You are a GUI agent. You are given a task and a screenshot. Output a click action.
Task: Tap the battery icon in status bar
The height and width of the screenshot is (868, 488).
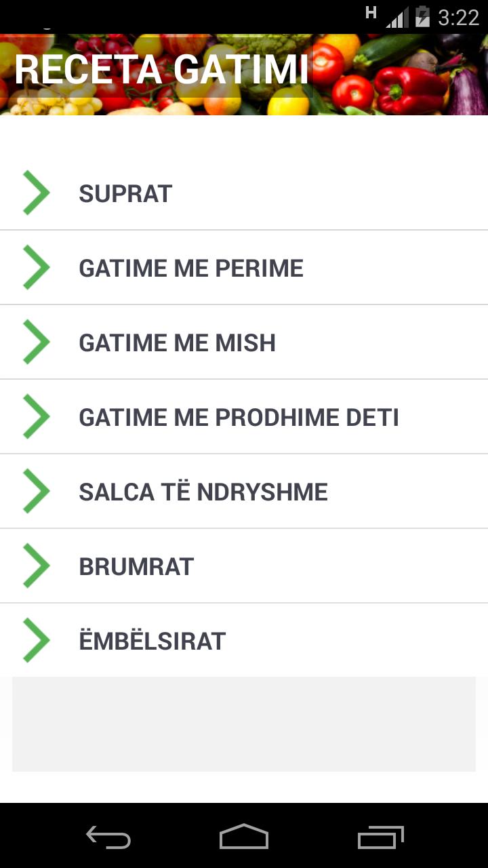tap(422, 17)
